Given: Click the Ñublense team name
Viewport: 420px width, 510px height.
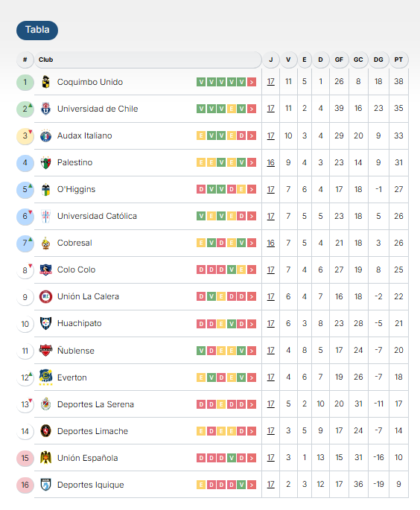Looking at the screenshot, I should coord(76,351).
